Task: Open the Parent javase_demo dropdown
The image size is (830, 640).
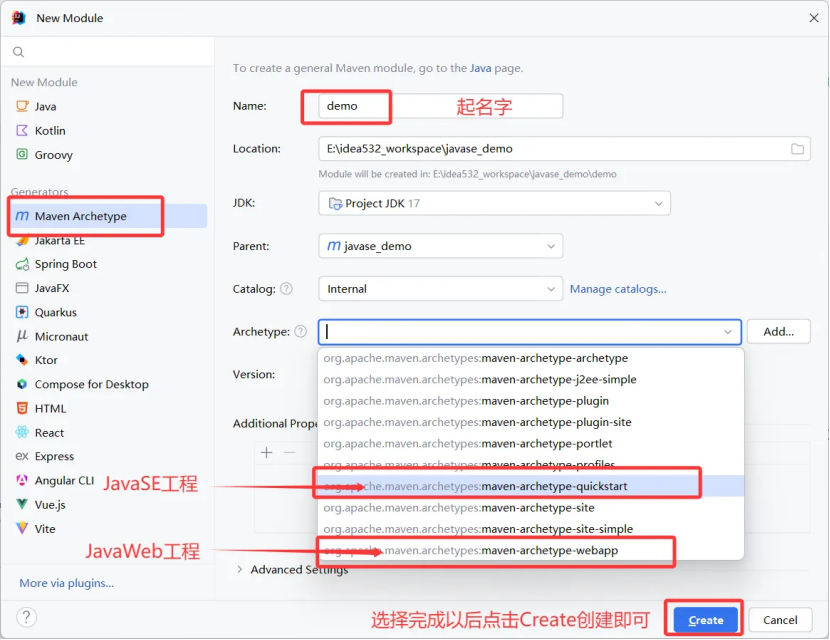Action: (x=440, y=246)
